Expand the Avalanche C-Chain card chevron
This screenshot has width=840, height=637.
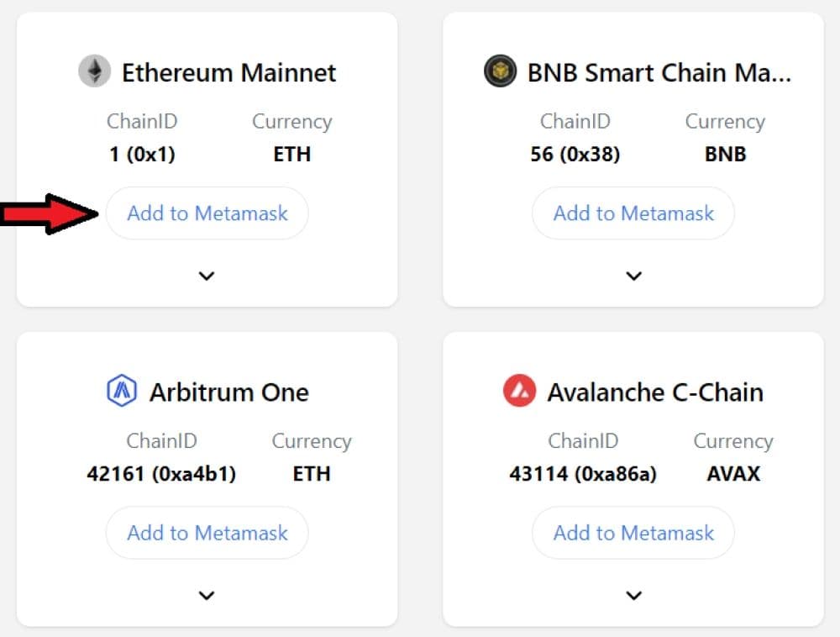[634, 596]
